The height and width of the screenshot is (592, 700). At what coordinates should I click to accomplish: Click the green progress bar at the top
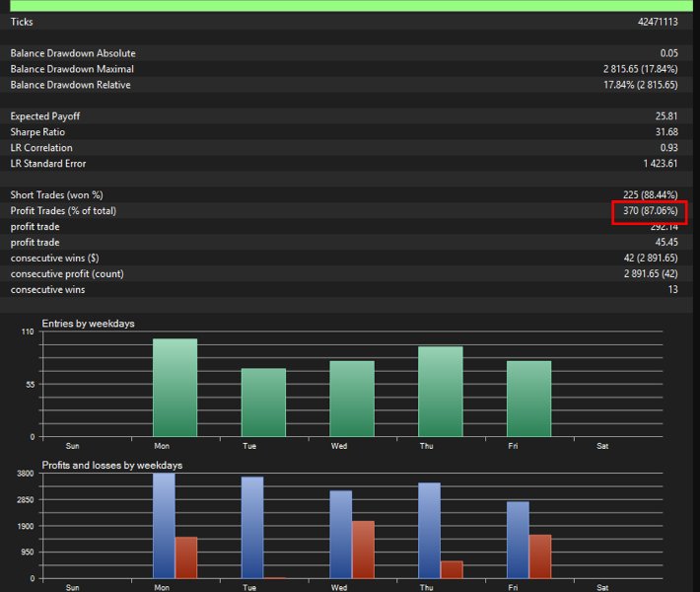[351, 5]
